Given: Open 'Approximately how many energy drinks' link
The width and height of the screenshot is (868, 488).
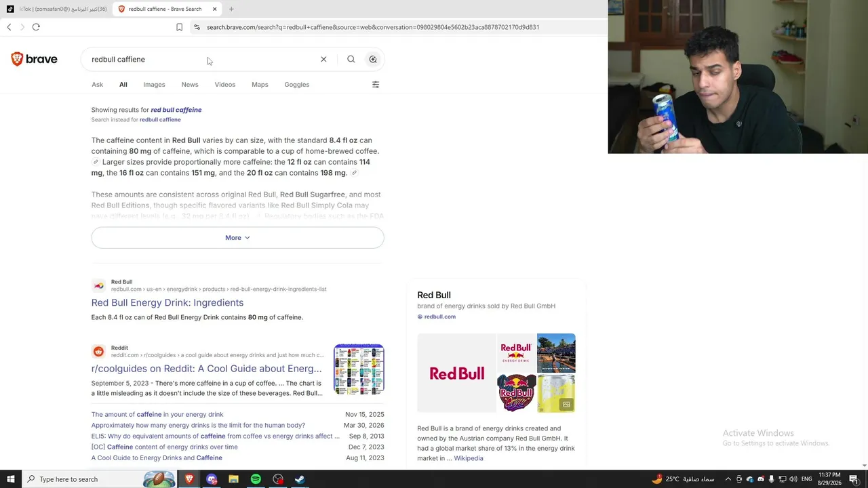Looking at the screenshot, I should click(x=198, y=425).
